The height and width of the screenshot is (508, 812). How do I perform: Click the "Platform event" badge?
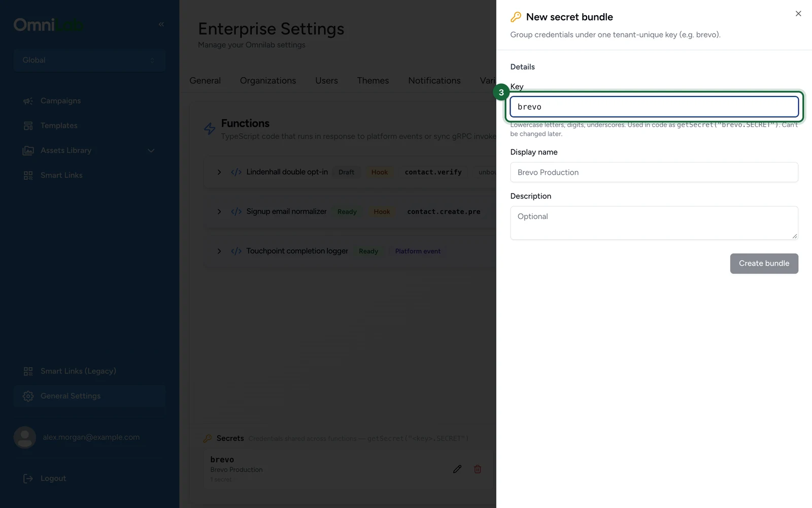point(418,251)
